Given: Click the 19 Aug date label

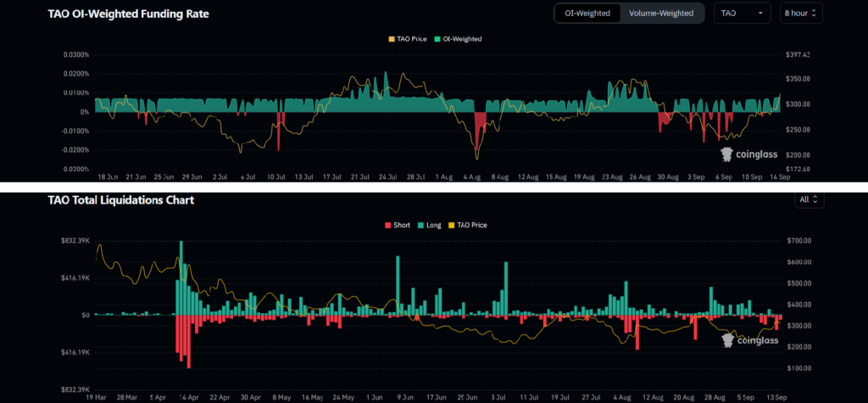Looking at the screenshot, I should tap(585, 177).
